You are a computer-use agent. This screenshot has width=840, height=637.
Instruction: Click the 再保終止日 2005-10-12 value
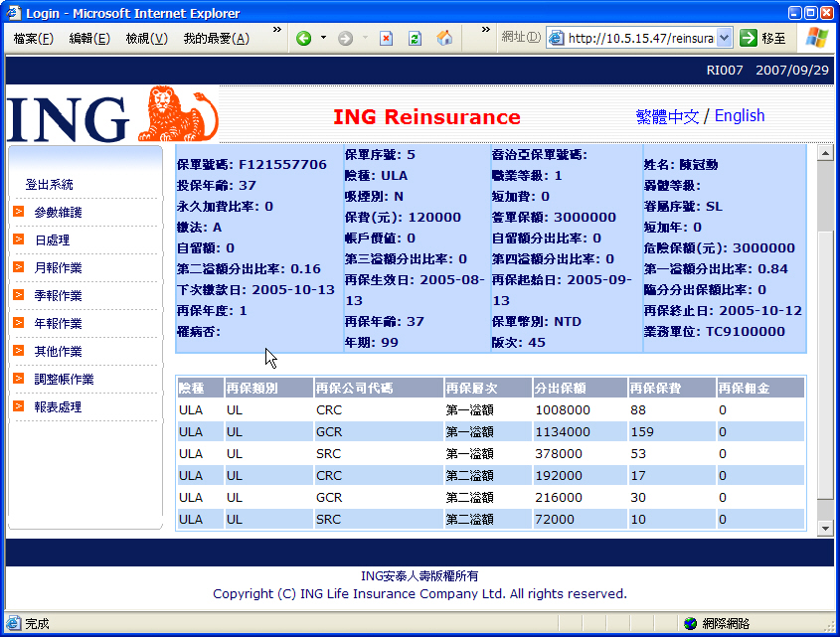[760, 311]
